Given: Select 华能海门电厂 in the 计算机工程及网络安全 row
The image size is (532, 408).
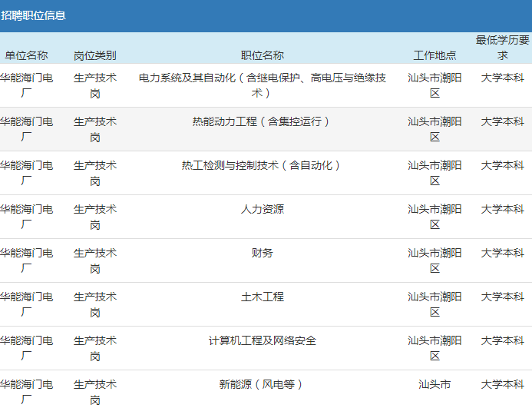Looking at the screenshot, I should click(x=26, y=348).
